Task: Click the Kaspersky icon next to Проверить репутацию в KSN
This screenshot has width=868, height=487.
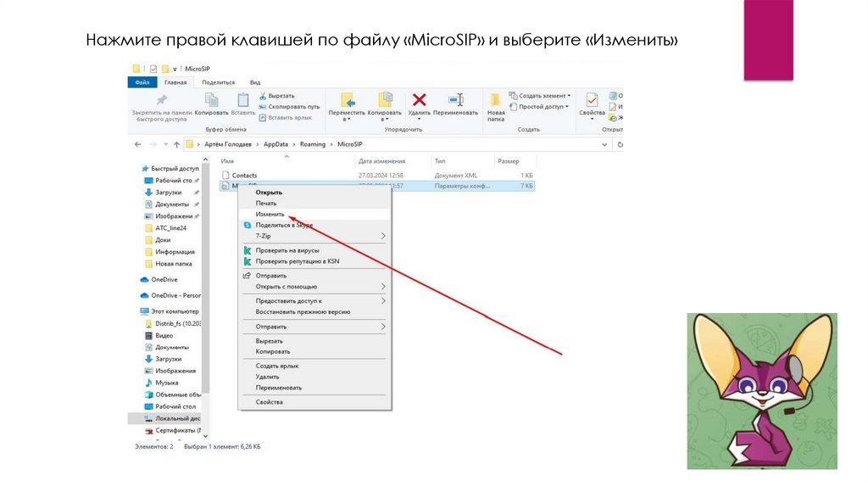Action: click(248, 261)
